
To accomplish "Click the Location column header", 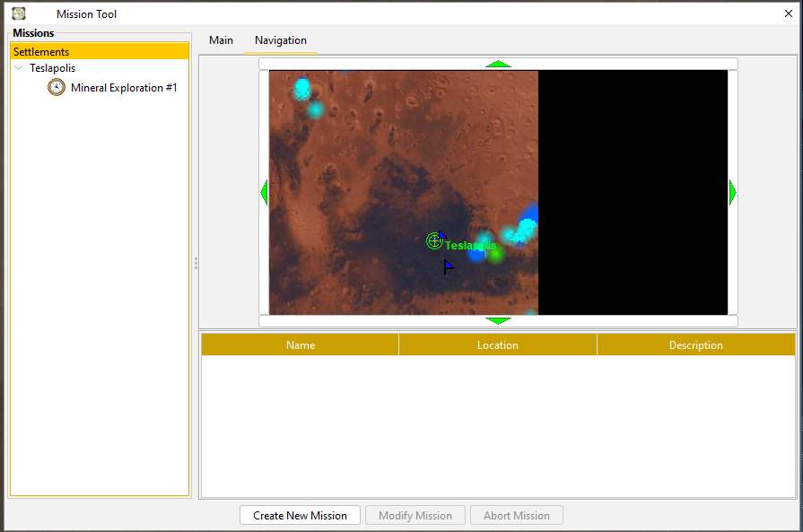I will [x=497, y=344].
